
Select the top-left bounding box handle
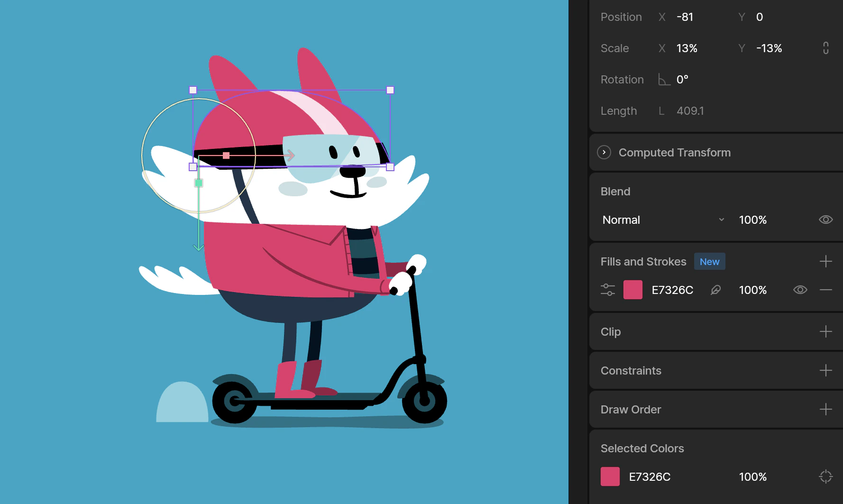(193, 90)
